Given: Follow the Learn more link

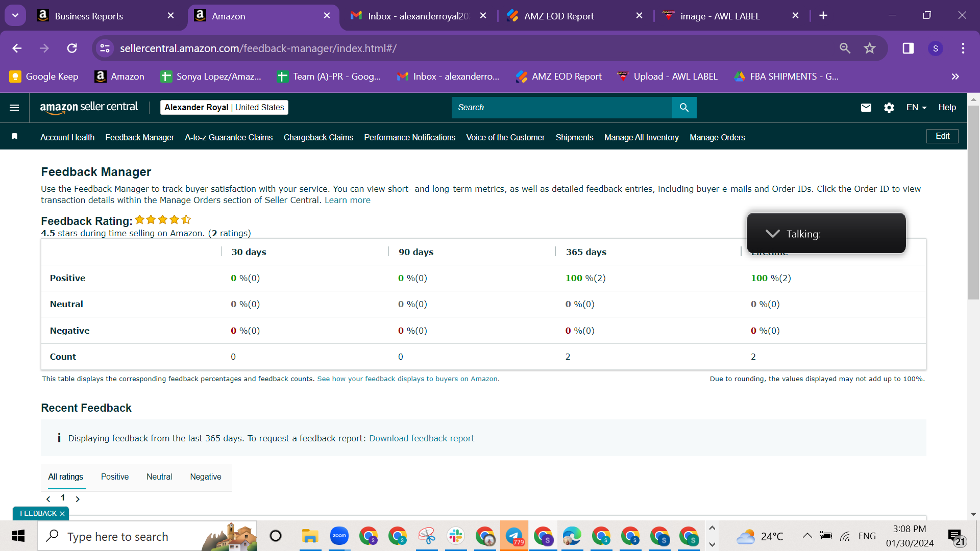Looking at the screenshot, I should coord(348,201).
